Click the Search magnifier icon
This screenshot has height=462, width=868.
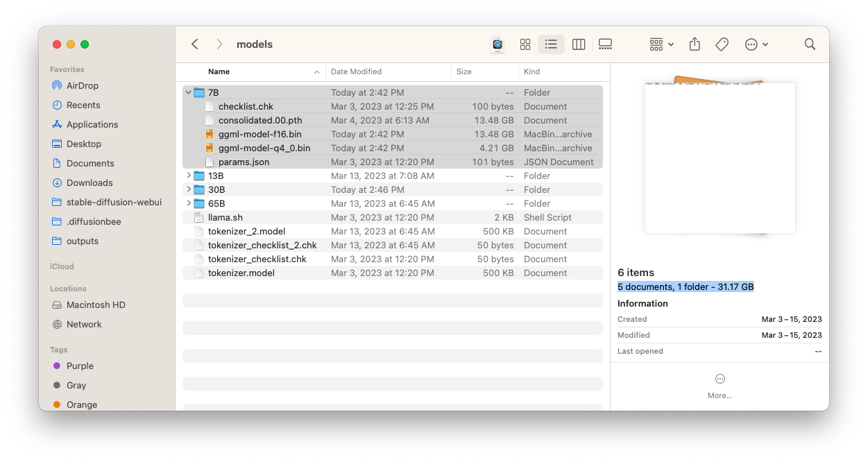pyautogui.click(x=810, y=44)
